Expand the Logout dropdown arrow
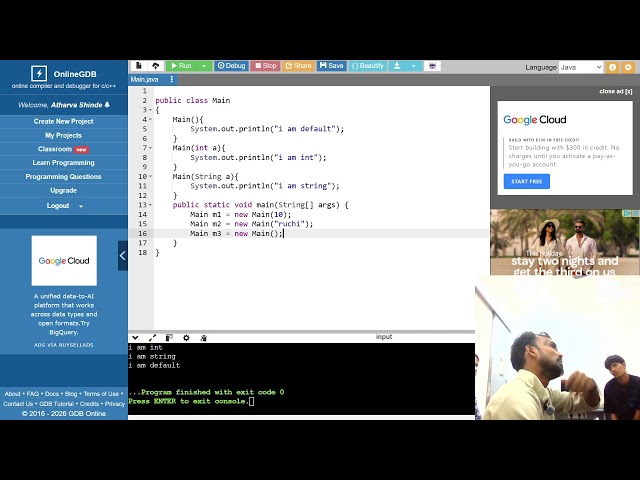 (x=81, y=206)
